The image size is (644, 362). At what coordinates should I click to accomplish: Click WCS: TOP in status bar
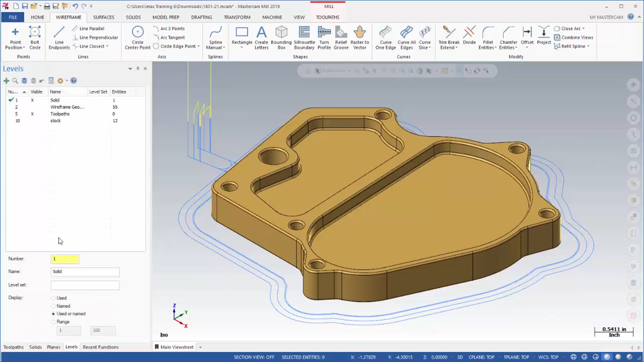[548, 357]
